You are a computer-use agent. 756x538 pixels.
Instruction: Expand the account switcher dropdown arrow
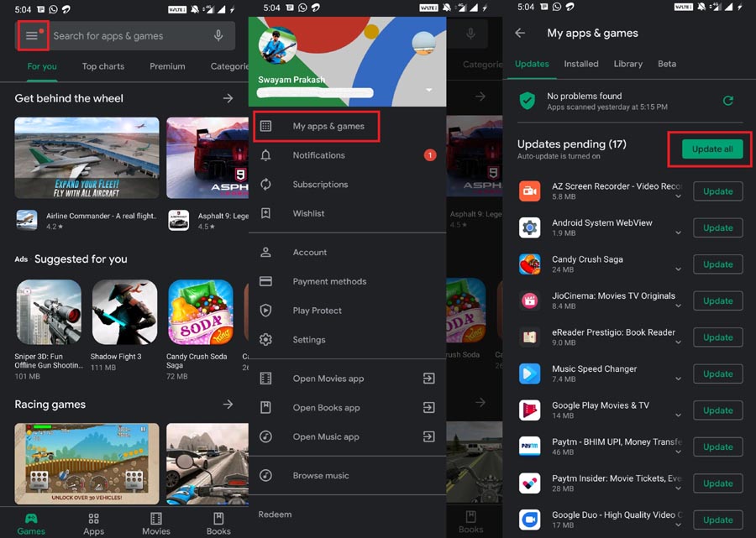tap(429, 90)
